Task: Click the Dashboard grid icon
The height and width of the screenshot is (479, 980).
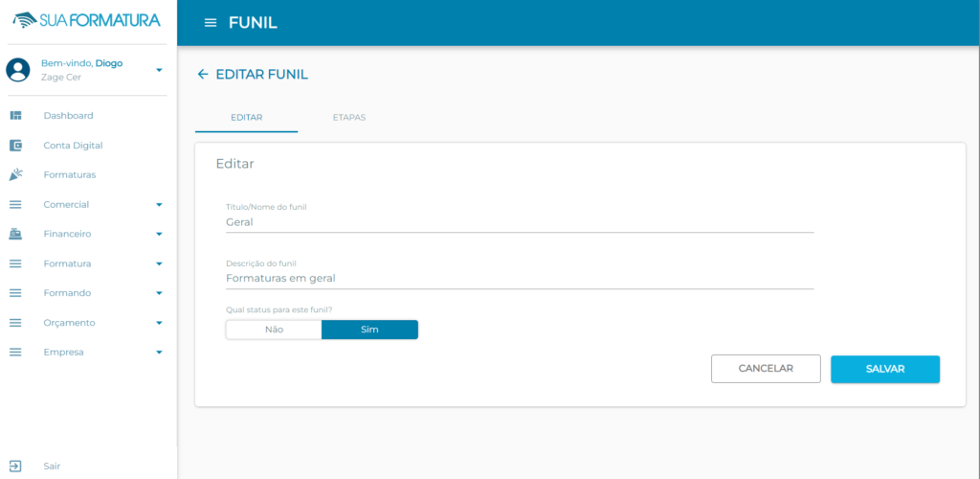Action: click(15, 116)
